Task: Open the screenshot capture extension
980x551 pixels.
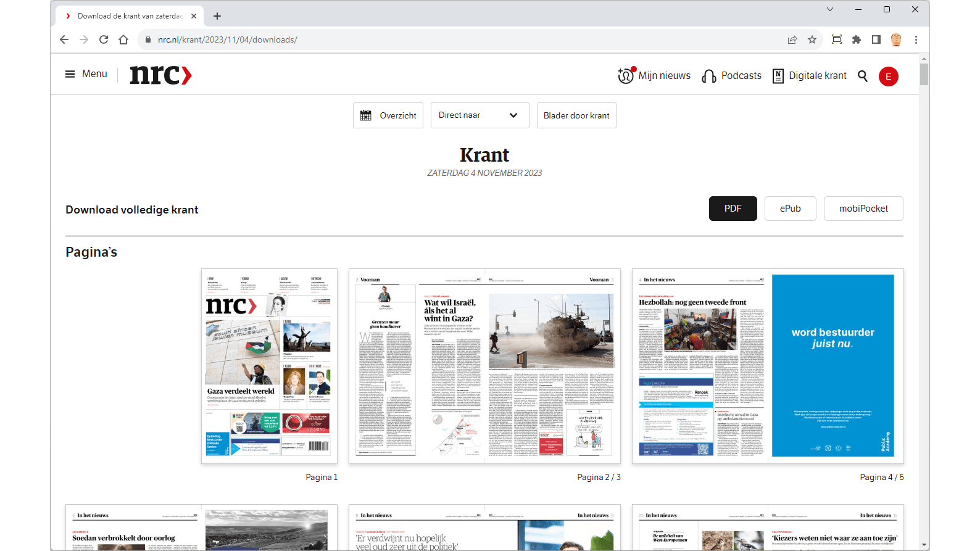Action: click(x=837, y=39)
